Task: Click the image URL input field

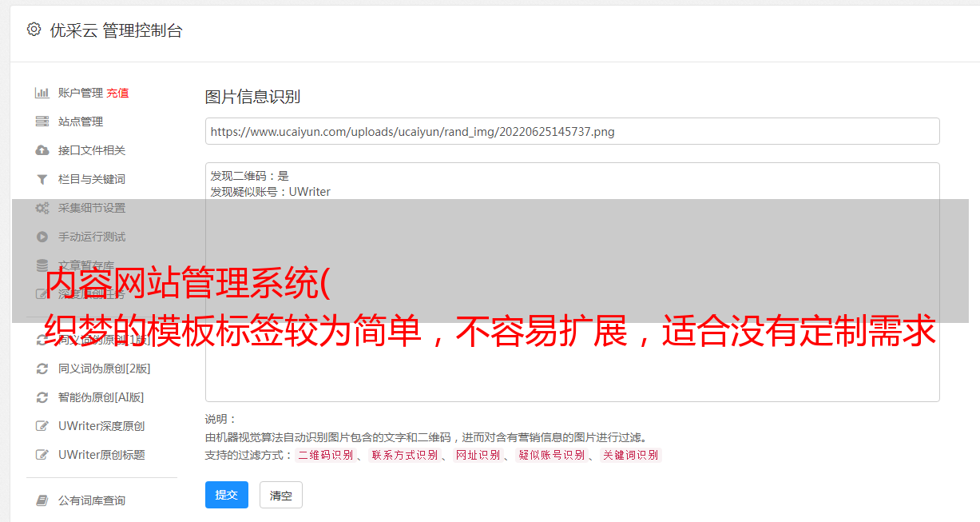Action: (x=572, y=131)
